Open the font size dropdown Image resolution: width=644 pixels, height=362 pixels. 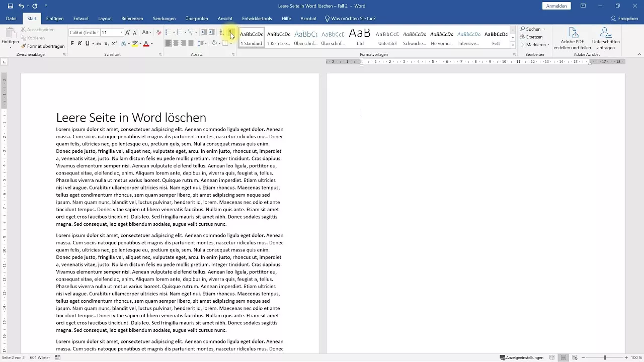pos(120,33)
